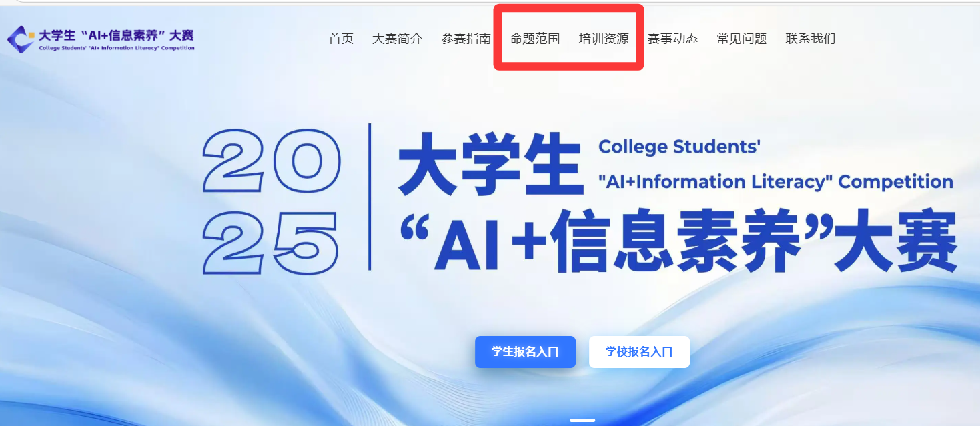Click the "AI+Information Literacy" Competition banner line

(x=776, y=182)
